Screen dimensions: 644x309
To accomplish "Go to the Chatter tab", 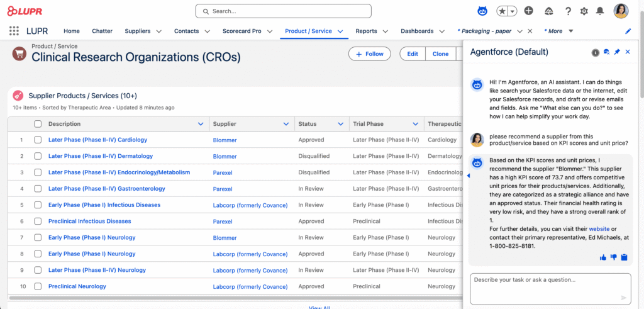I will tap(103, 31).
